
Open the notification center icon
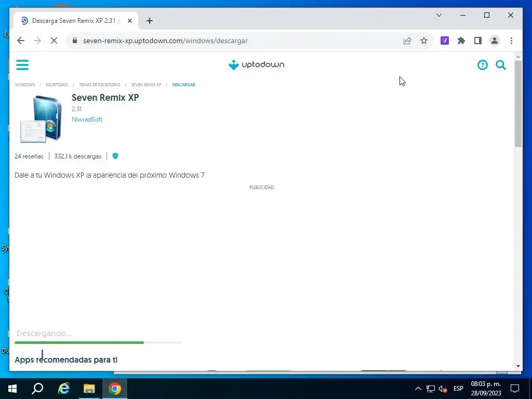515,389
